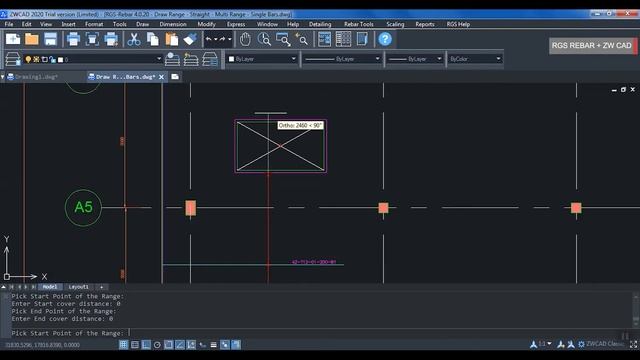Open a drawing with the folder icon
Screen dimensions: 640x360
32,40
